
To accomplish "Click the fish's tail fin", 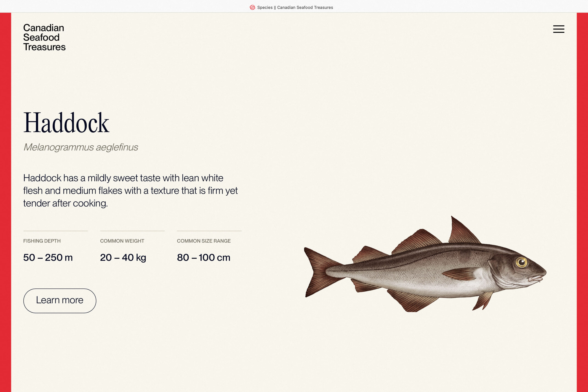I will point(319,271).
